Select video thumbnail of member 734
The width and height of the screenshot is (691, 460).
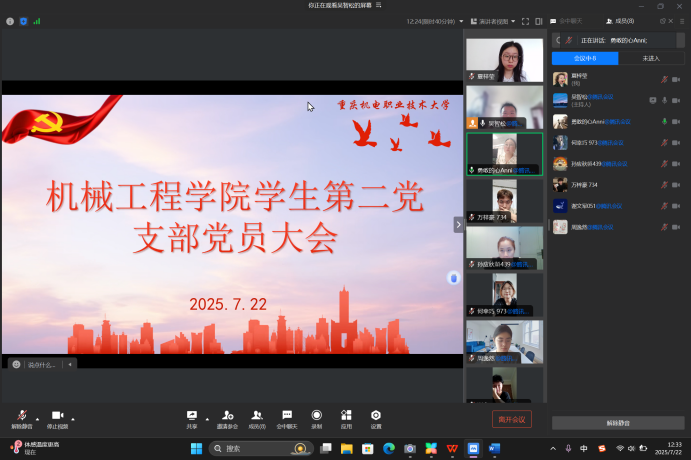pyautogui.click(x=505, y=201)
